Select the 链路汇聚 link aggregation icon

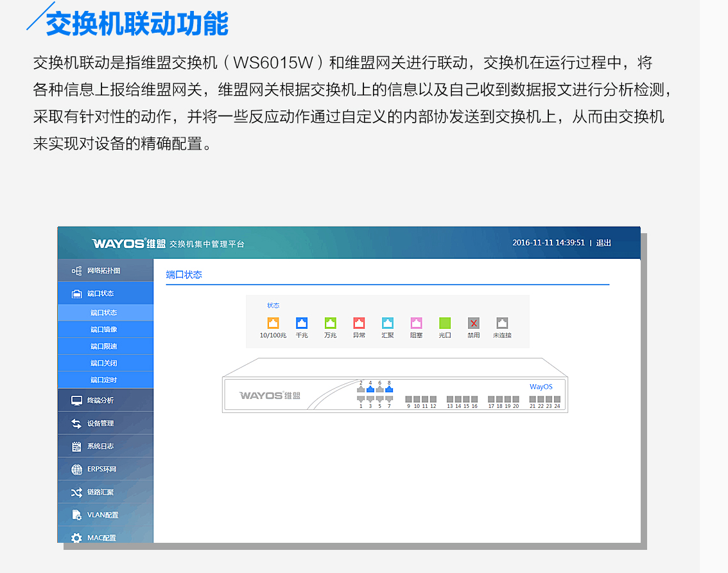pyautogui.click(x=76, y=491)
